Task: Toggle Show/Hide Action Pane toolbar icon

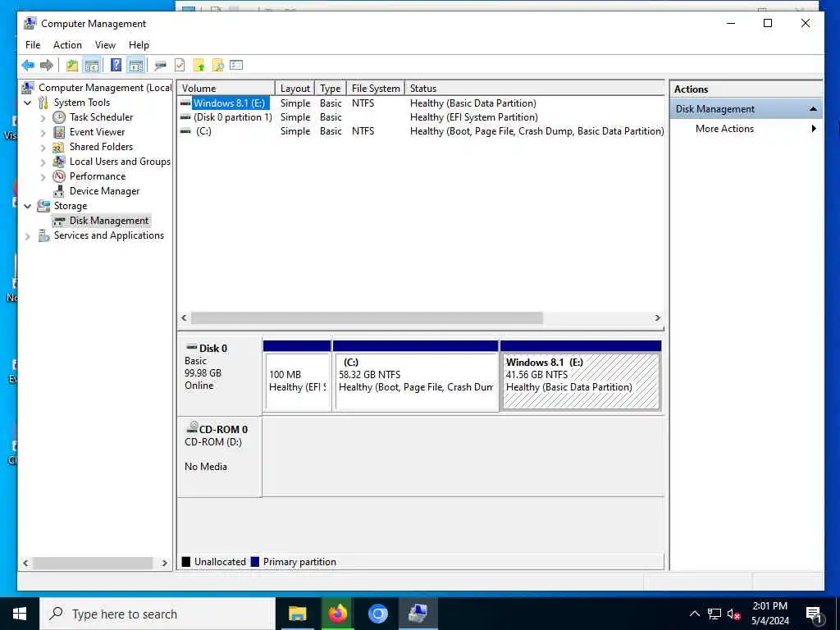Action: (136, 66)
